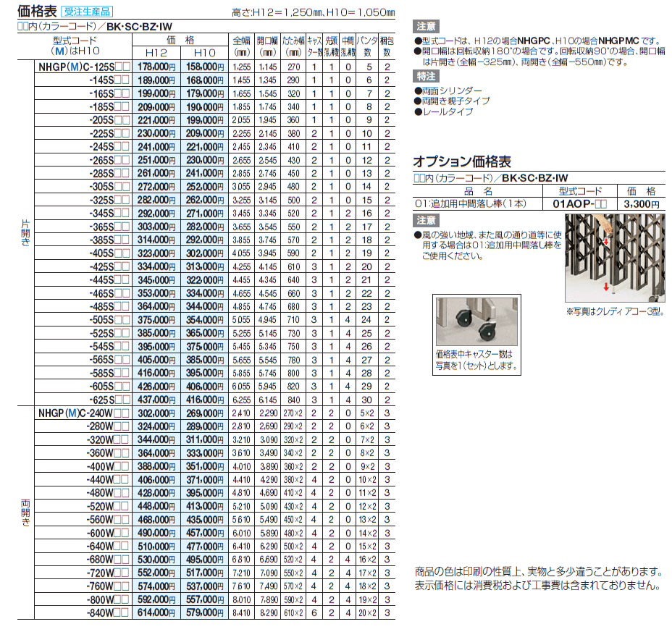Select the 178,000円 H12 price cell
672x632 pixels.
click(x=156, y=66)
